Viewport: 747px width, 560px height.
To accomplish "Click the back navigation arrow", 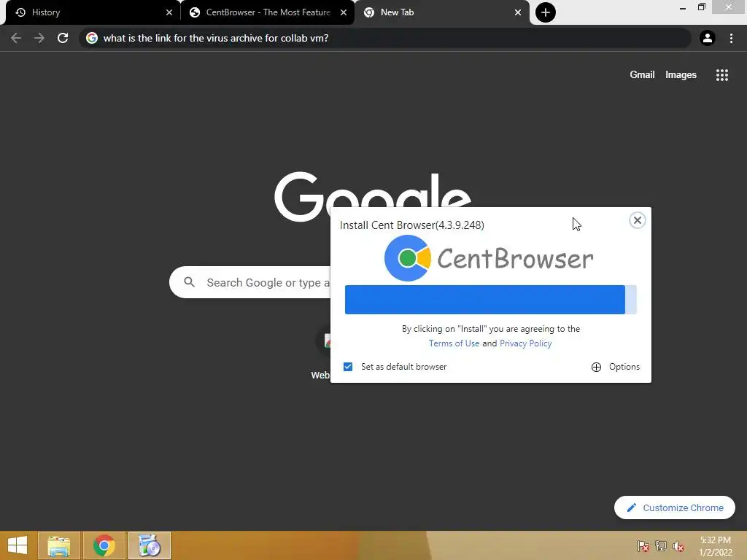I will (x=16, y=38).
